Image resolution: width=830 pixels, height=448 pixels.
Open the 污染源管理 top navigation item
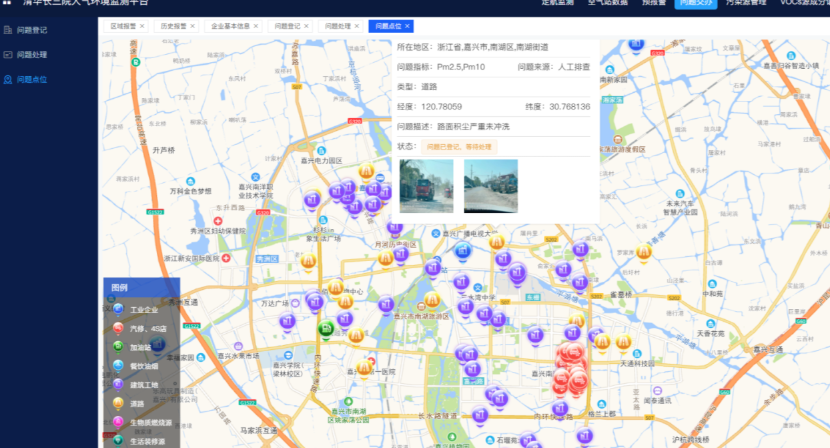coord(746,3)
